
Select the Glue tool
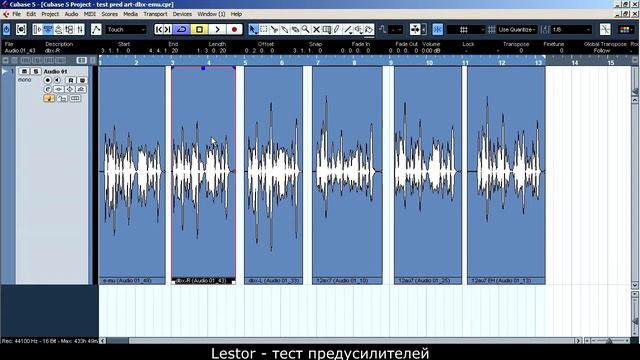point(284,29)
